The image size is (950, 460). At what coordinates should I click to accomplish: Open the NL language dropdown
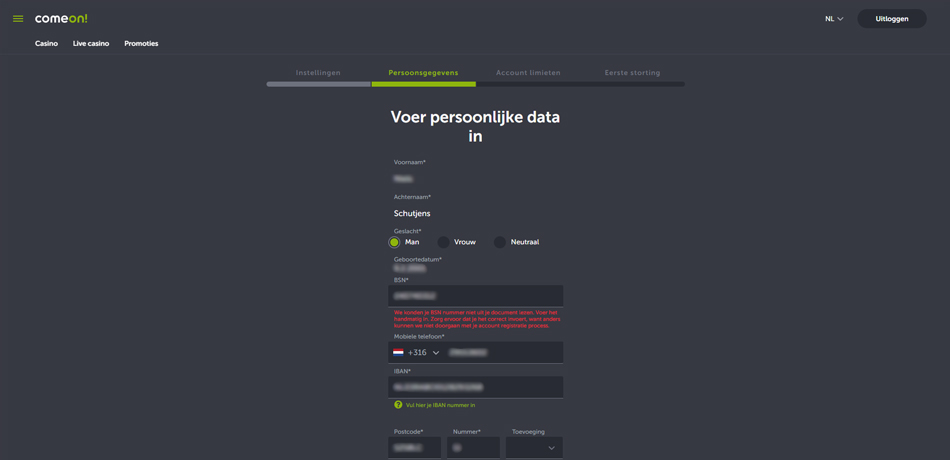click(x=834, y=19)
